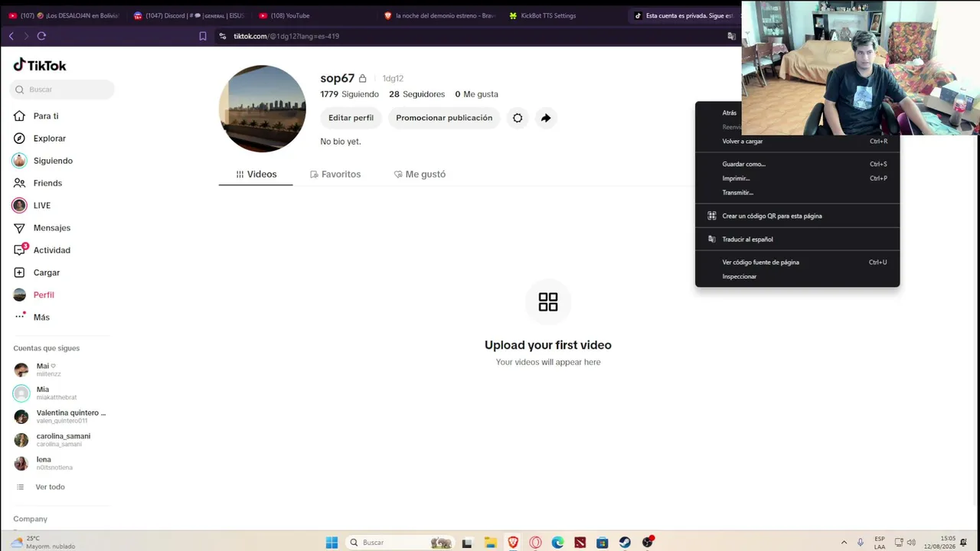Image resolution: width=980 pixels, height=551 pixels.
Task: Open the 28 Seguidores list
Action: click(416, 94)
